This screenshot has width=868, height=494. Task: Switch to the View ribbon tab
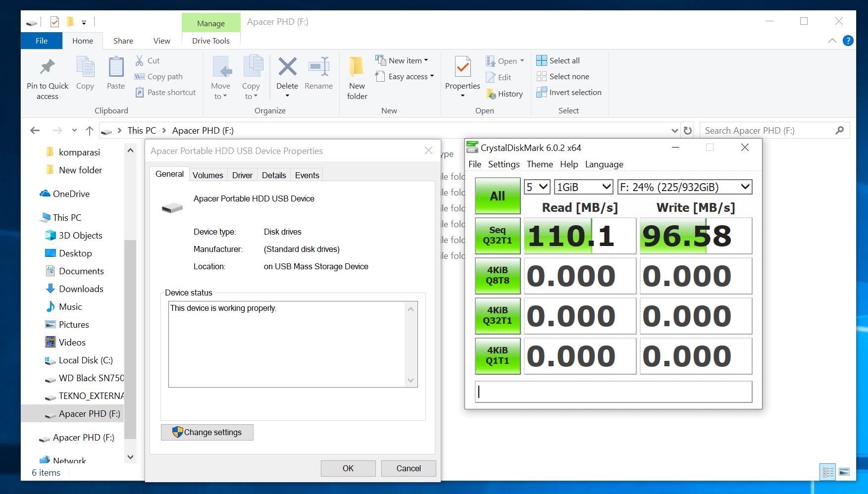(161, 41)
